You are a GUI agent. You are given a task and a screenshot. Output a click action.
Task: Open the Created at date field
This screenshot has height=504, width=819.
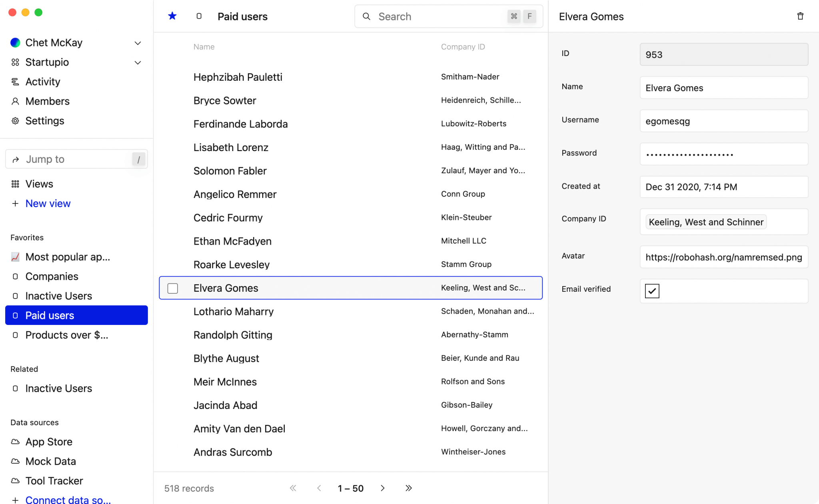[x=724, y=187]
